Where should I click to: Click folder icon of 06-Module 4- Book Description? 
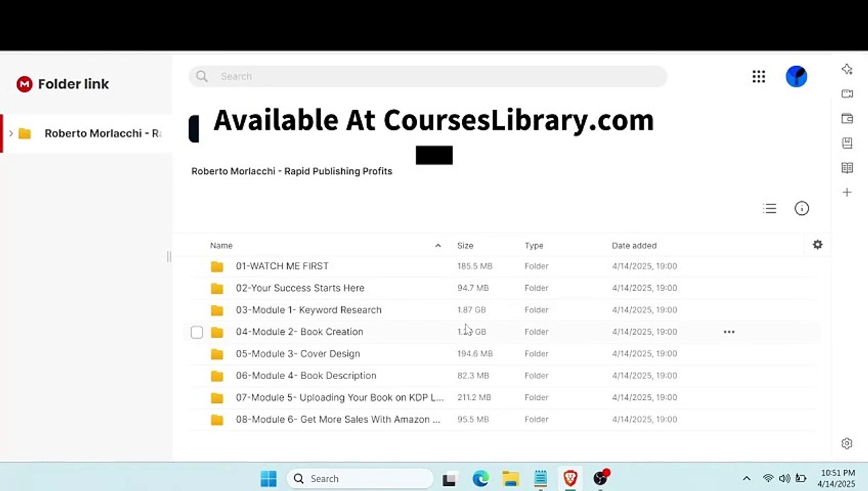pos(217,375)
